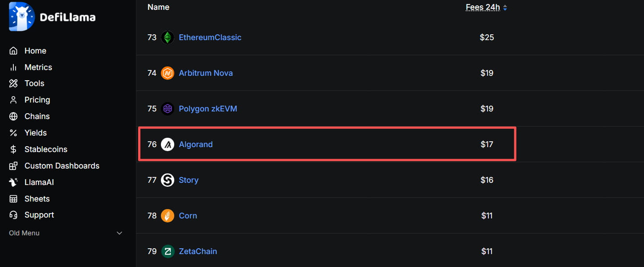The width and height of the screenshot is (644, 267).
Task: Open the Polygon zkEVM link
Action: click(208, 109)
